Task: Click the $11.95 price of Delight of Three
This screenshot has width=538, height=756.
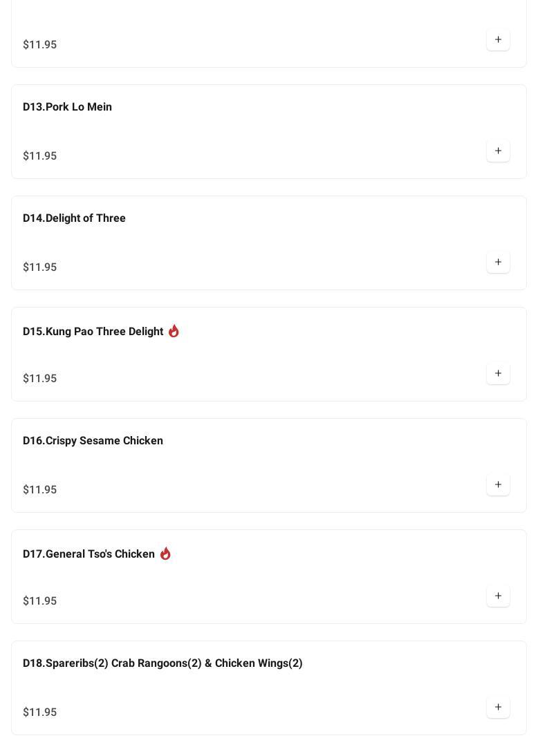Action: click(39, 267)
